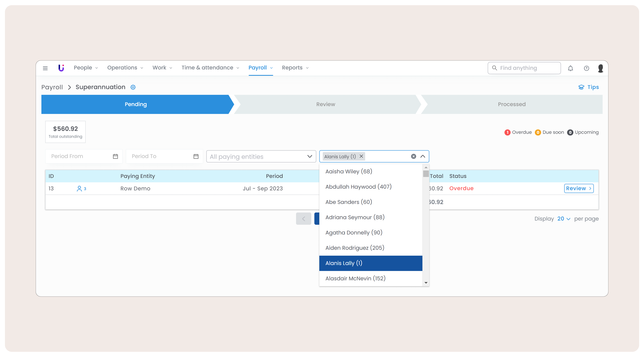Open the Period To calendar icon
The image size is (644, 357).
[196, 156]
